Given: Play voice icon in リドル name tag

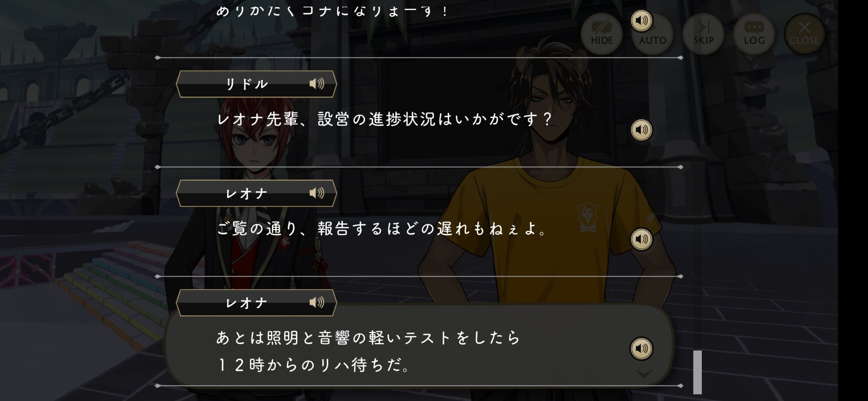Looking at the screenshot, I should [x=317, y=83].
